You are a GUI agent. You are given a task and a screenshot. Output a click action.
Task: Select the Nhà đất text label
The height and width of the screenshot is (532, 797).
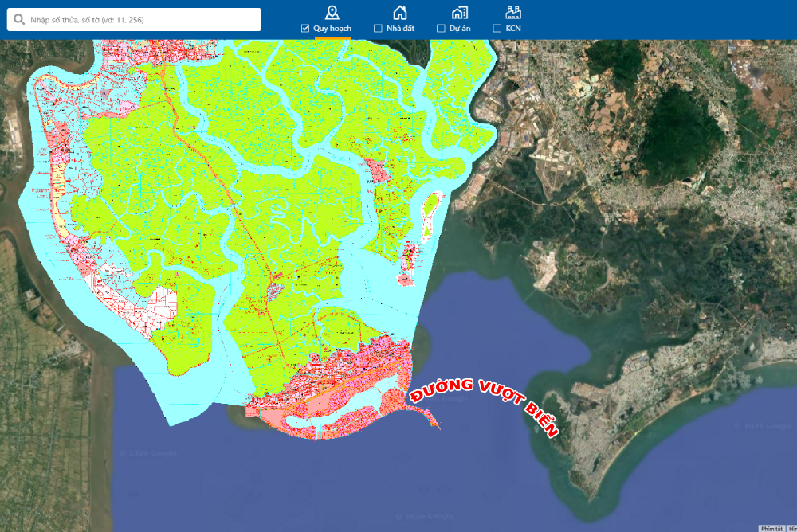click(400, 29)
